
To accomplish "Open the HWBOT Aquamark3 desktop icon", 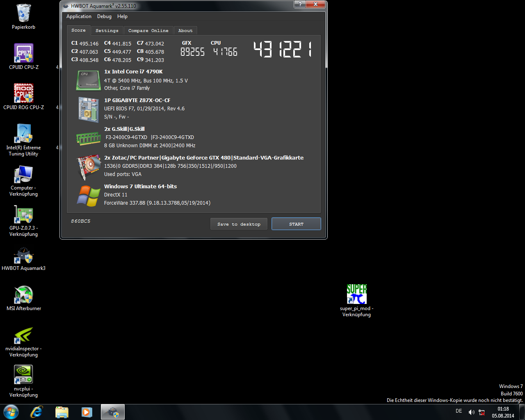I will click(24, 254).
